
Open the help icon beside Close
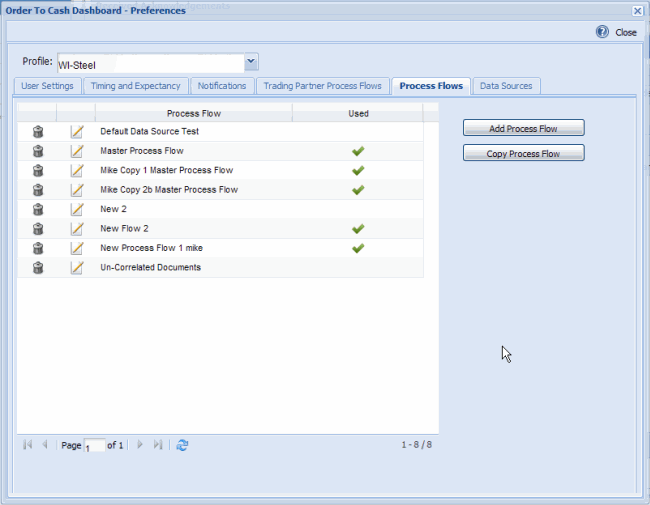(x=602, y=32)
